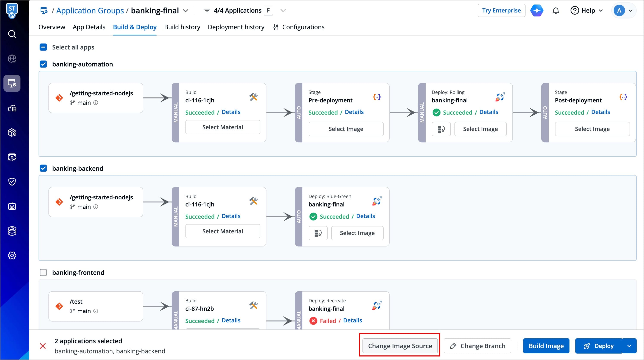
Task: Click rollback icon in banking-backend Deploy node
Action: (x=318, y=233)
